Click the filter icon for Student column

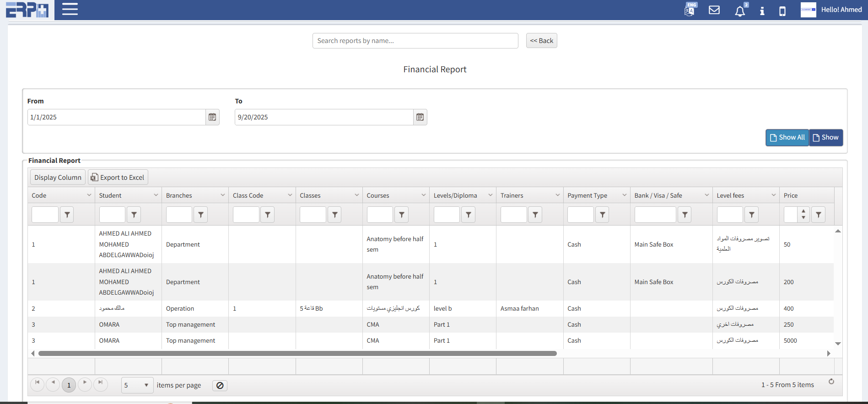134,215
